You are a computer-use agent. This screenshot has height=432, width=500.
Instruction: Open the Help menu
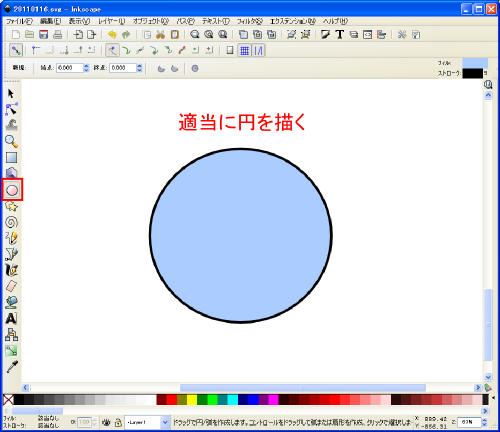(x=335, y=21)
